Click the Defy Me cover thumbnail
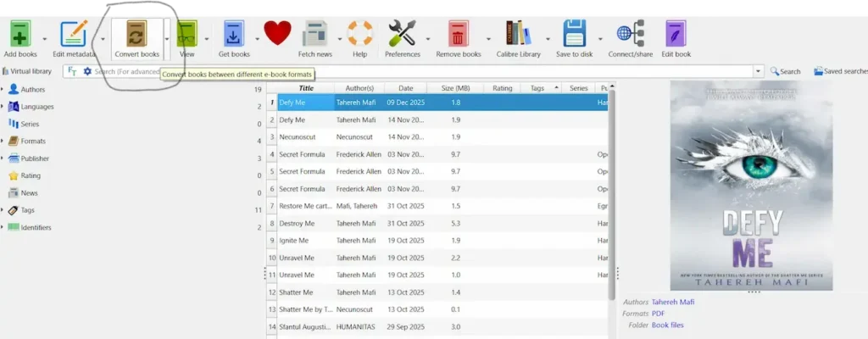The image size is (868, 339). point(751,186)
